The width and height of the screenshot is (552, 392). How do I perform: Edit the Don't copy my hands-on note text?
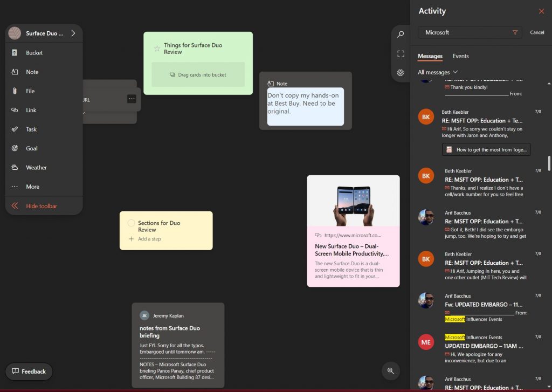[x=306, y=106]
